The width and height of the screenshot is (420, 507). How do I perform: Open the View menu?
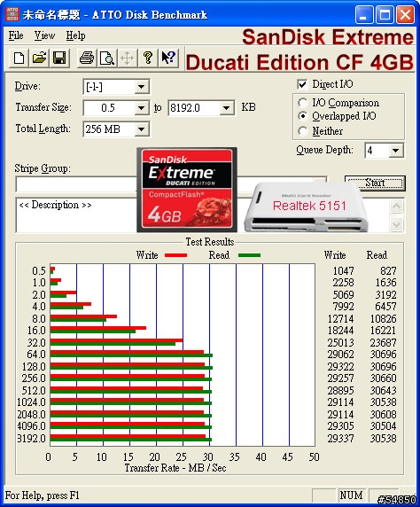click(x=44, y=35)
